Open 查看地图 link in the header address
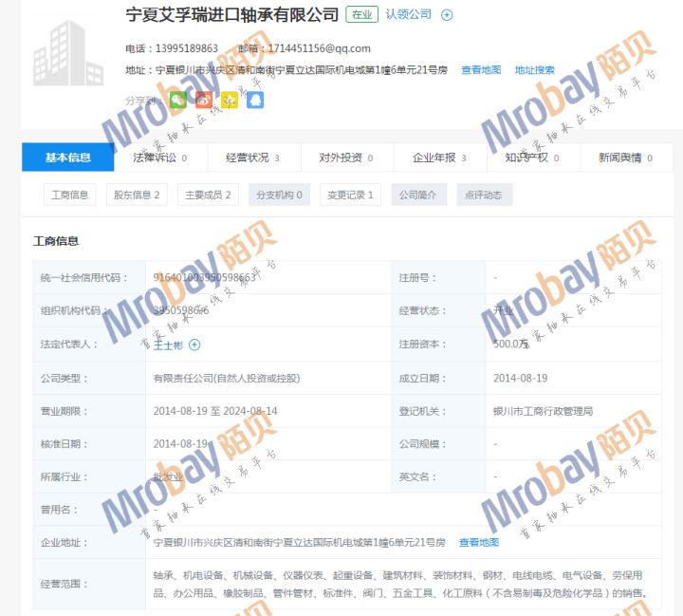The image size is (683, 616). 481,70
